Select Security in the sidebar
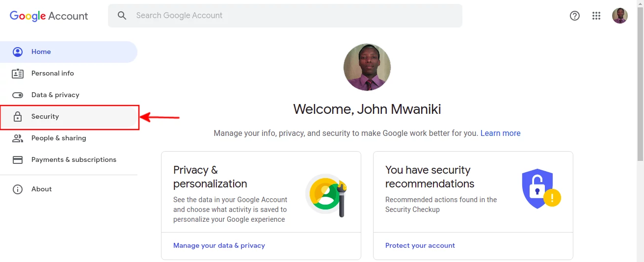Image resolution: width=644 pixels, height=262 pixels. click(69, 117)
